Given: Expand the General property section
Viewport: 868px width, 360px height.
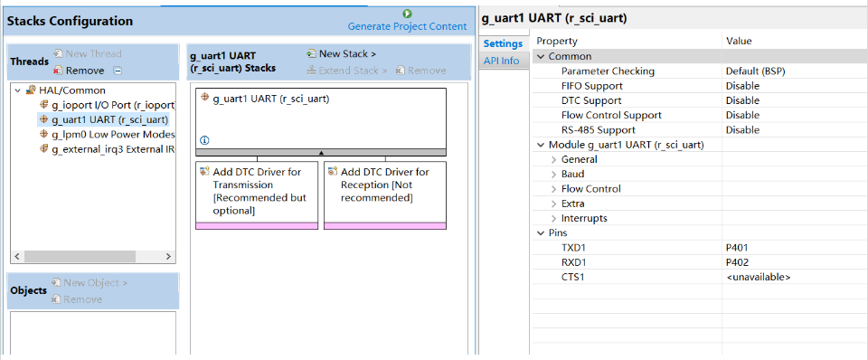Looking at the screenshot, I should coord(553,159).
